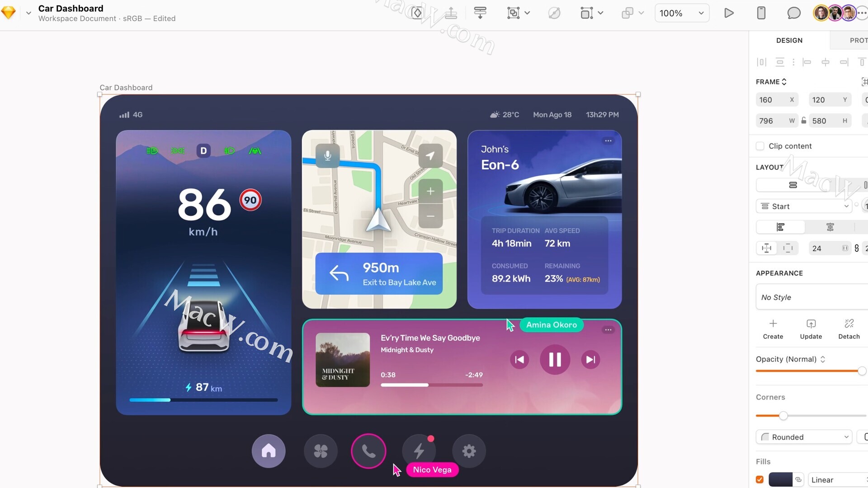This screenshot has height=488, width=868.
Task: Click the map location arrow button
Action: coord(430,156)
